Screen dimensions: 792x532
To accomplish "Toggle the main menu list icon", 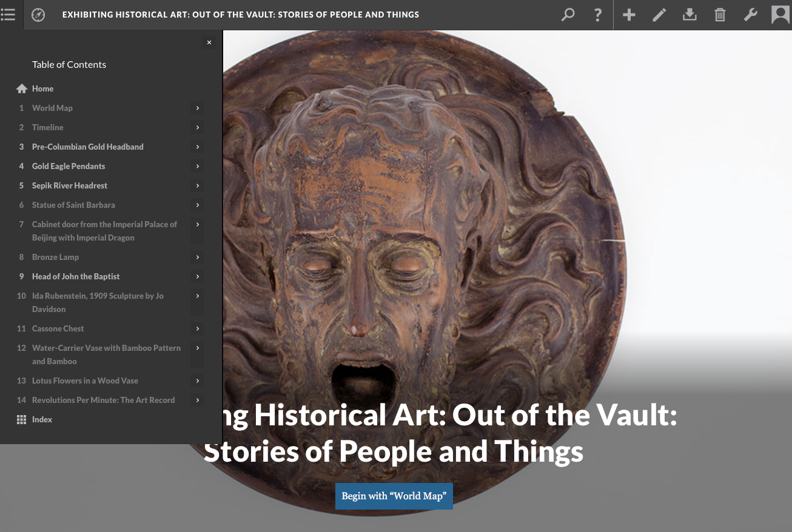I will (x=8, y=15).
